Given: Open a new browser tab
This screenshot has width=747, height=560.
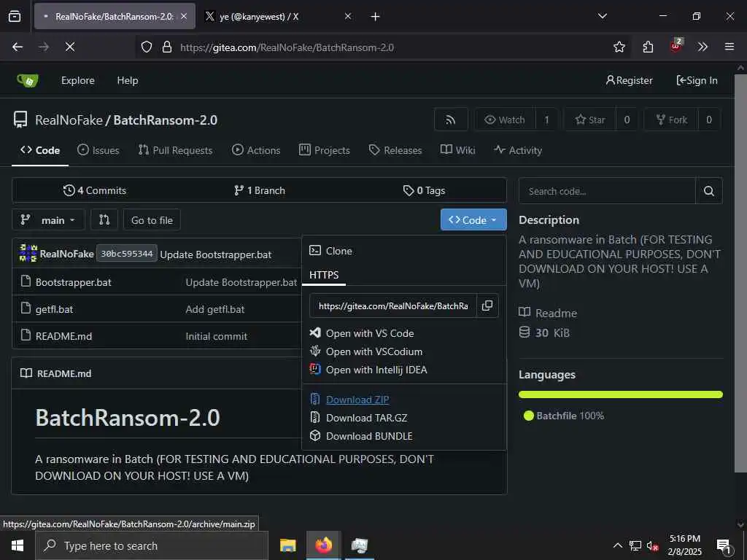Looking at the screenshot, I should point(376,16).
